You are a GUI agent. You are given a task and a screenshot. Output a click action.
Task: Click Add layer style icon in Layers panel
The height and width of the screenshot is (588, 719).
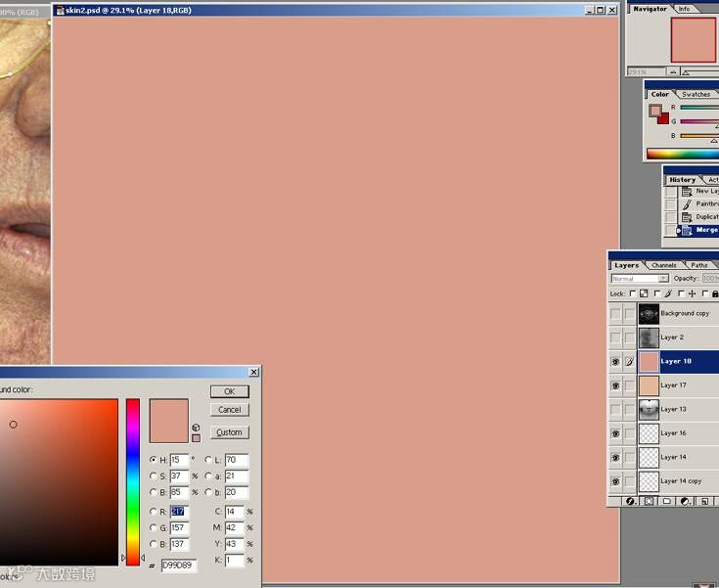tap(631, 501)
